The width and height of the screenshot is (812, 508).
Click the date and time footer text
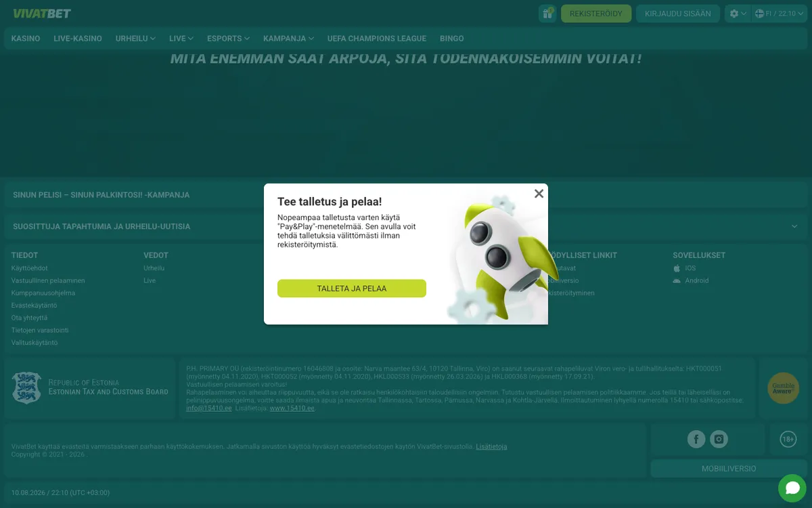[60, 492]
